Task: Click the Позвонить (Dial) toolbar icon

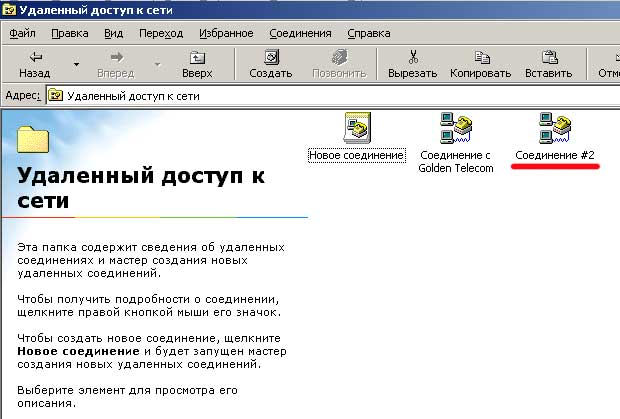Action: click(x=339, y=64)
